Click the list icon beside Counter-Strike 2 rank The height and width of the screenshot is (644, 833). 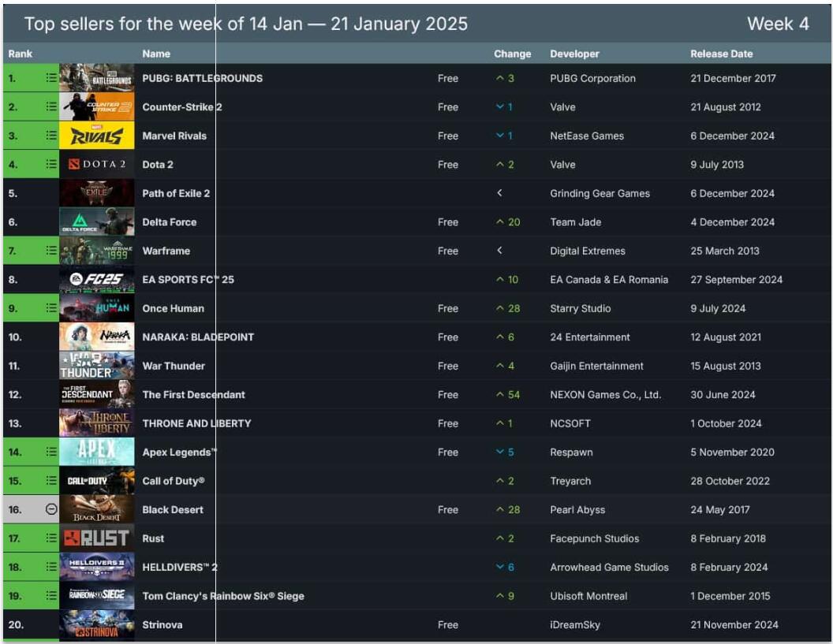pyautogui.click(x=51, y=106)
